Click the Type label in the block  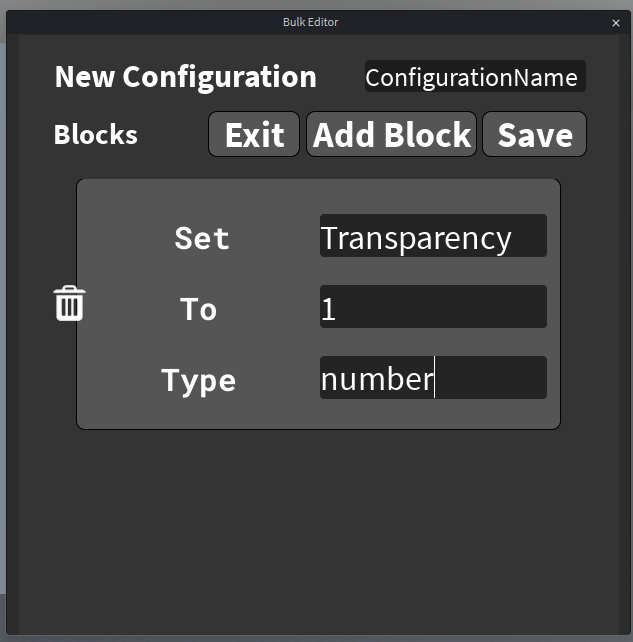pos(199,380)
